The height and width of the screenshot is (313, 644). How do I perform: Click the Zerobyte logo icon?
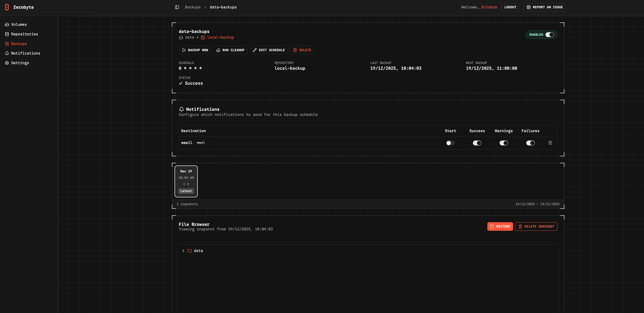pyautogui.click(x=7, y=7)
